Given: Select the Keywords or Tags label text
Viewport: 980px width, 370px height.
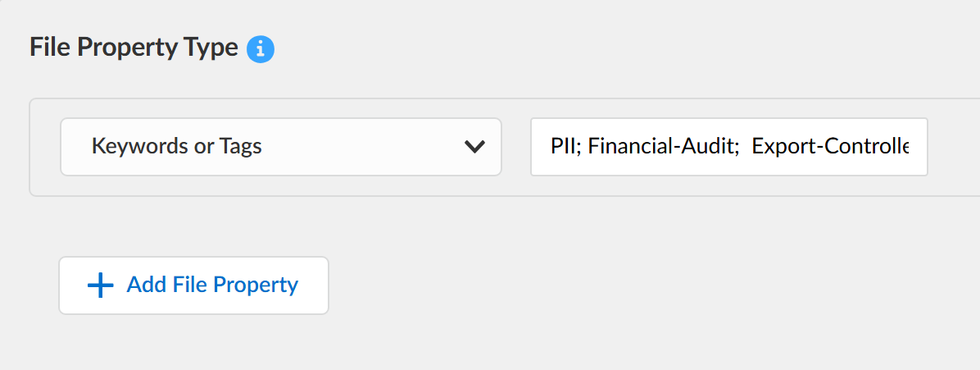Looking at the screenshot, I should (x=177, y=147).
